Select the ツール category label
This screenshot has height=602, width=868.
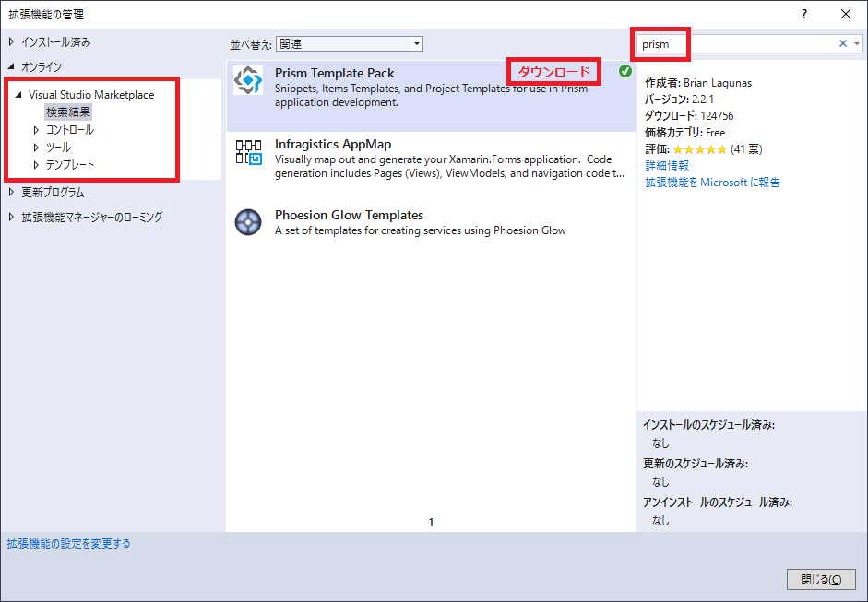(58, 148)
